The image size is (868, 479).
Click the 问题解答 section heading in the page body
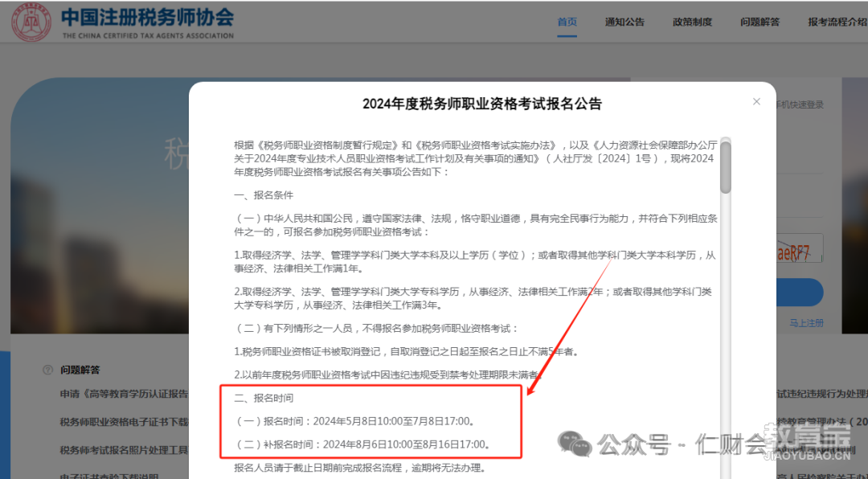[x=80, y=370]
